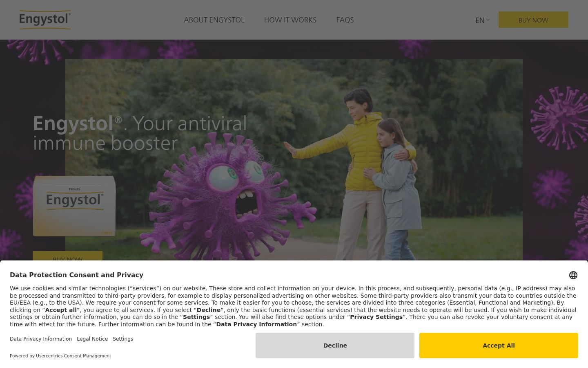588x368 pixels.
Task: Click the Decline button
Action: coord(335,346)
